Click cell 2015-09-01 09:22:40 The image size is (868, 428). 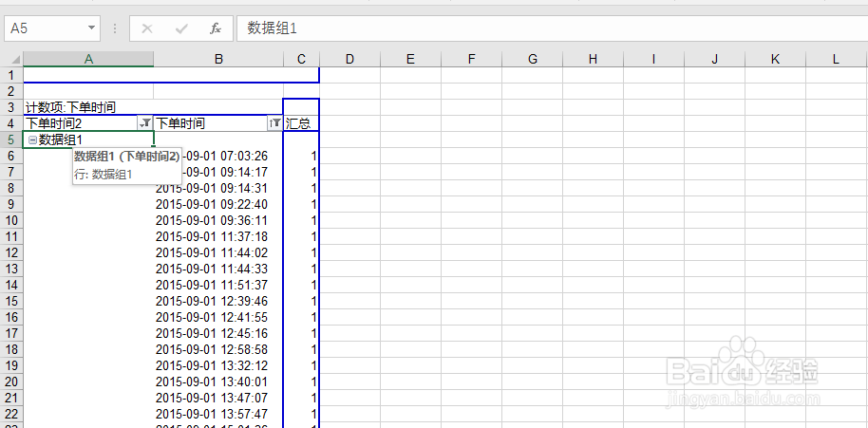218,205
